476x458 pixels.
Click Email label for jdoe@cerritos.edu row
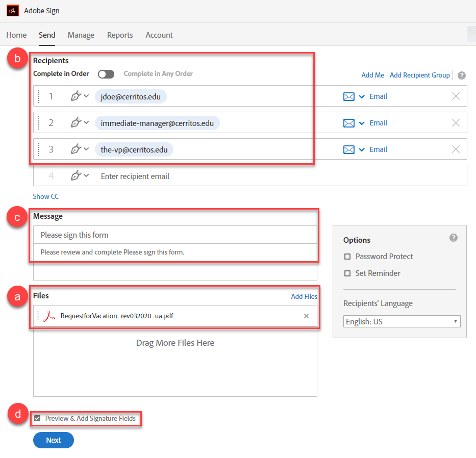[378, 96]
